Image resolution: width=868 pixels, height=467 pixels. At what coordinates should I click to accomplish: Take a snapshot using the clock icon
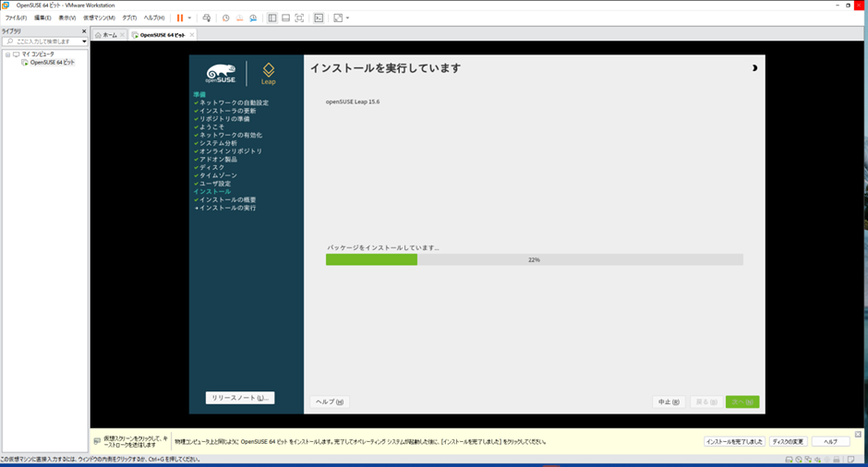(226, 18)
